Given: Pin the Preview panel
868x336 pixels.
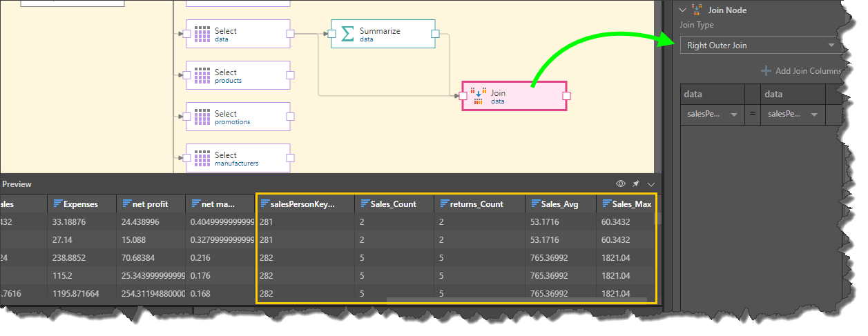Looking at the screenshot, I should point(636,184).
